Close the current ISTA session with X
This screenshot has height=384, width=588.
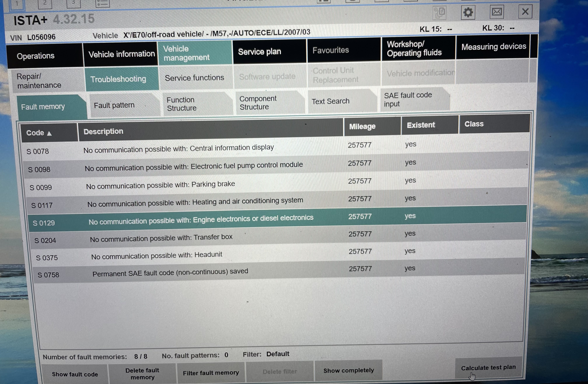click(525, 11)
